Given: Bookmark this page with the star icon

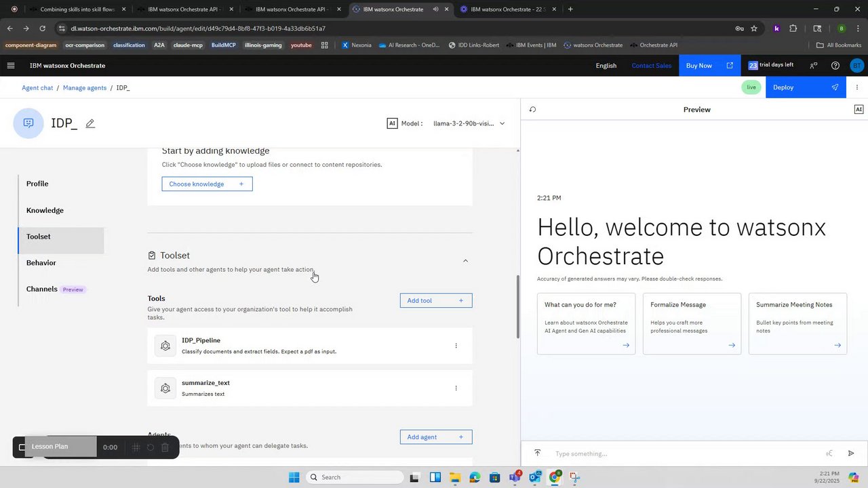Looking at the screenshot, I should click(x=753, y=28).
